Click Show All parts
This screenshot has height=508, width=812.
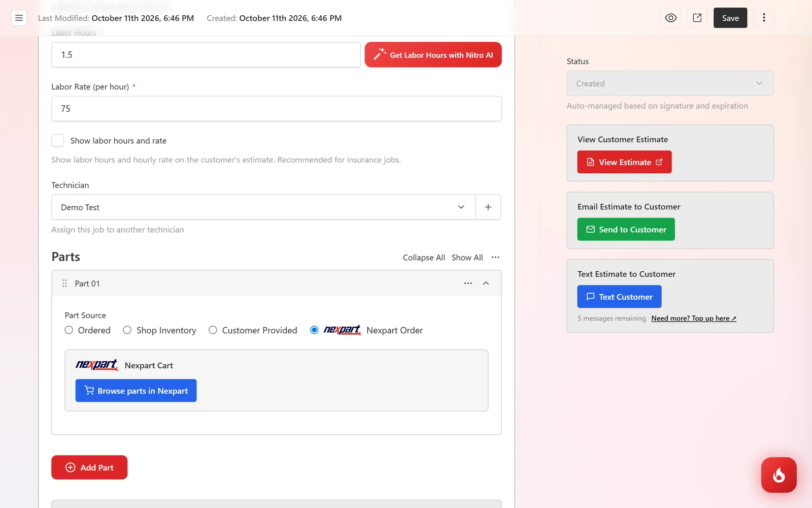click(467, 258)
